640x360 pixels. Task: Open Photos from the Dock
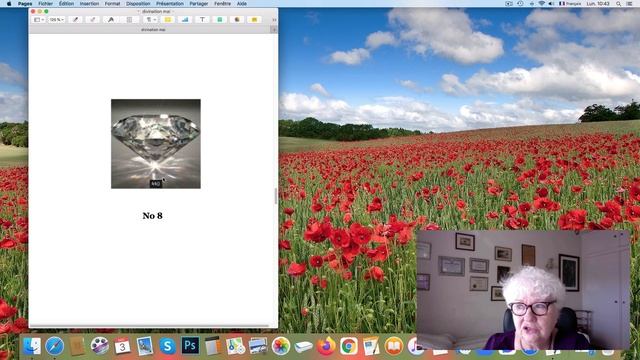281,346
